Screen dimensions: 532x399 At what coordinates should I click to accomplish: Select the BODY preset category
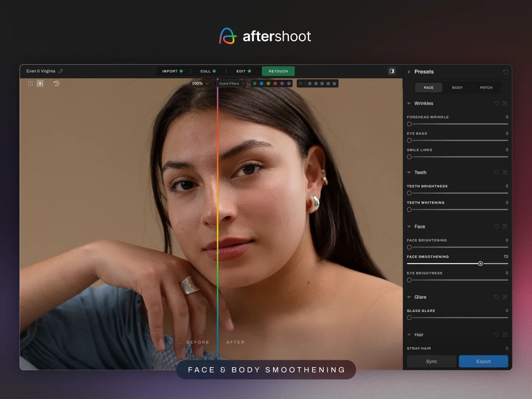click(457, 88)
